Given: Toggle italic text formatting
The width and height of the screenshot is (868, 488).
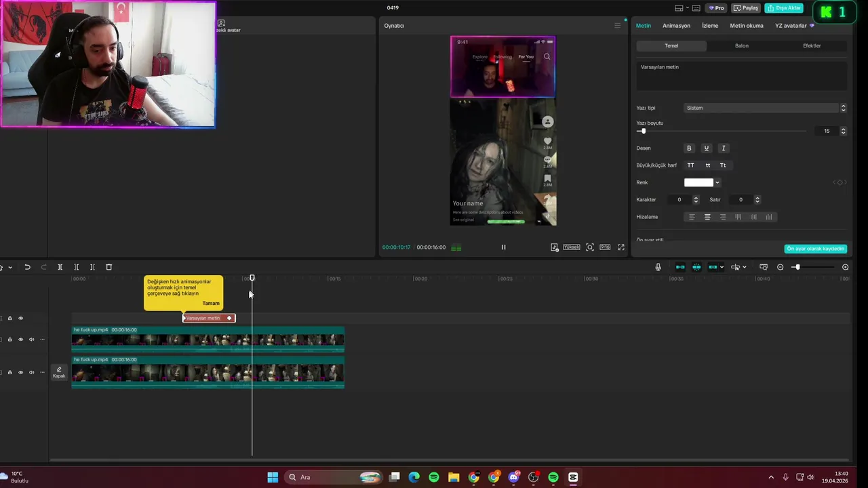Looking at the screenshot, I should [724, 148].
